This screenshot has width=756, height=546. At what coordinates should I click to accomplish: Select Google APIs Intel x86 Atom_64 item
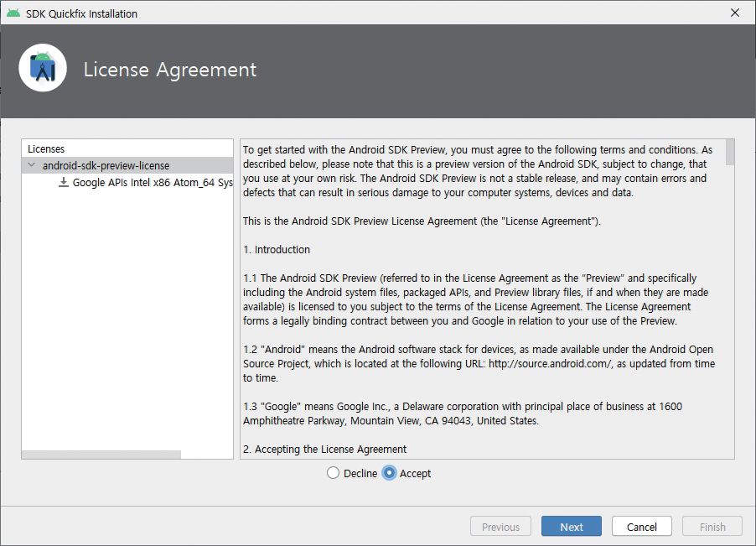click(x=153, y=182)
